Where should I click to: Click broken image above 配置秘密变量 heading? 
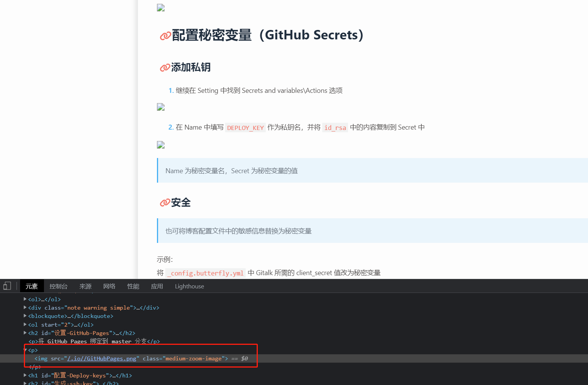coord(161,8)
